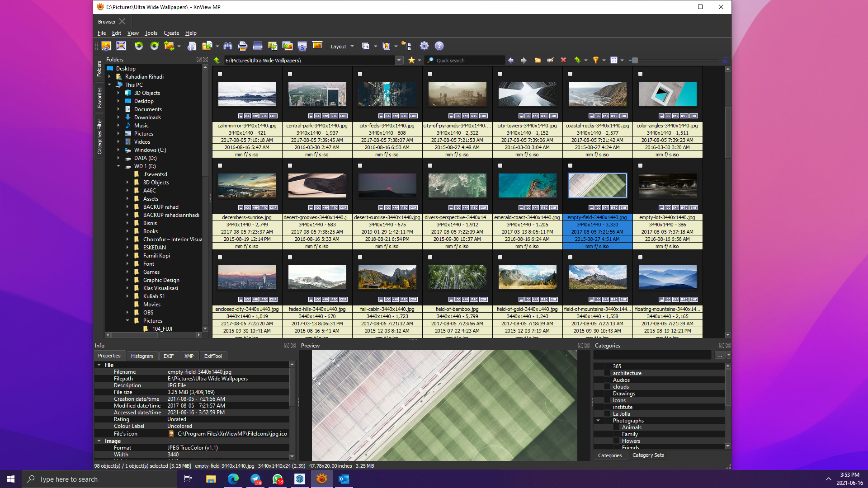Open the address path dropdown arrow
Screen dimensions: 868x488
click(399, 61)
